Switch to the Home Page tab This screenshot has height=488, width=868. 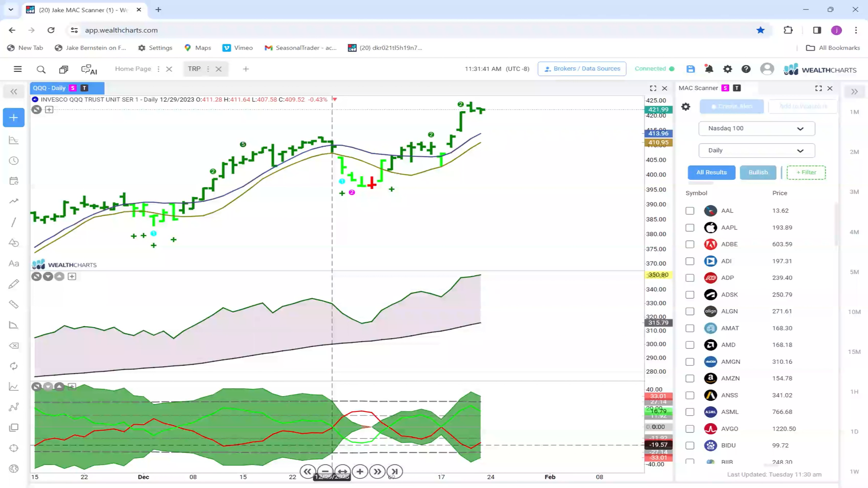click(133, 69)
